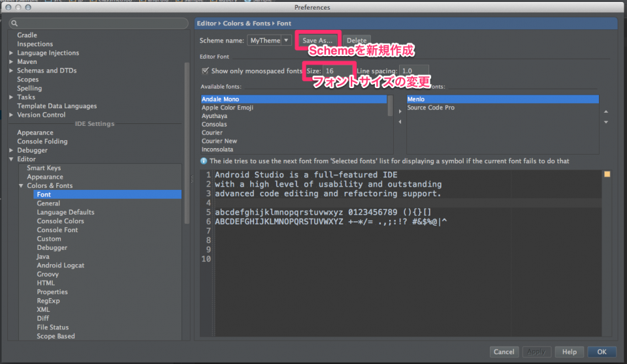
Task: Select Font under Colors & Fonts
Action: point(108,194)
